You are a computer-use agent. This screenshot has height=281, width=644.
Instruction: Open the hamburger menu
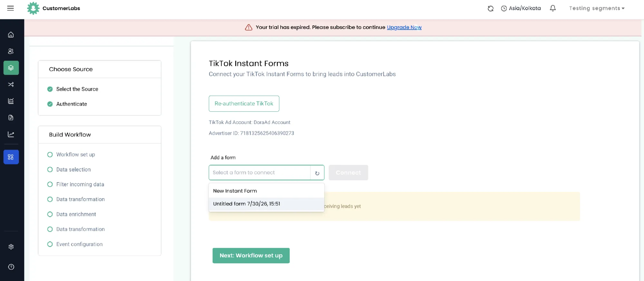(10, 8)
